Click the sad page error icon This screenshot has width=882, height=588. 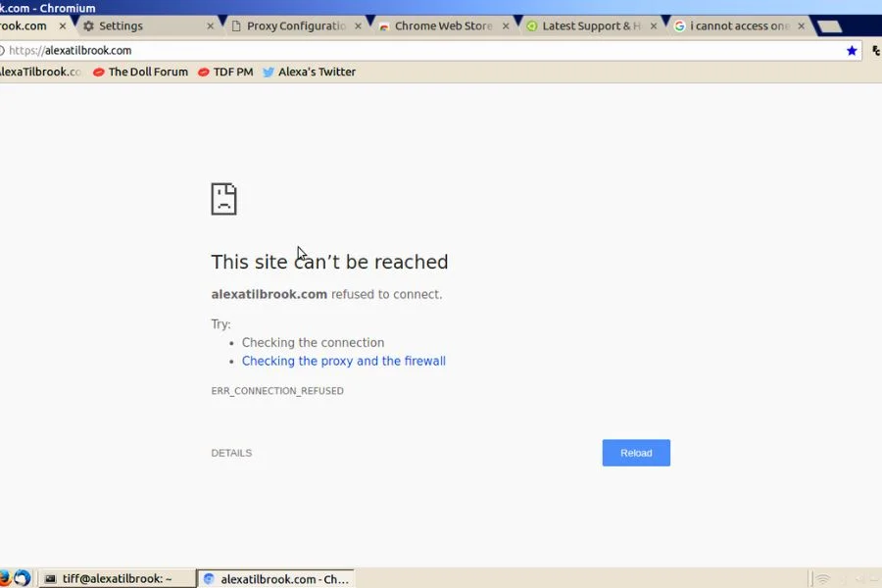[223, 199]
